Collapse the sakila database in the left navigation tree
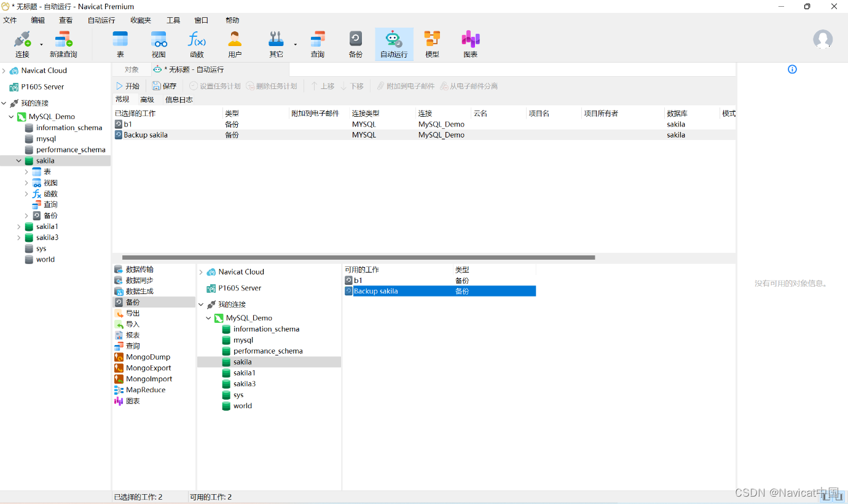This screenshot has width=848, height=504. pos(19,161)
